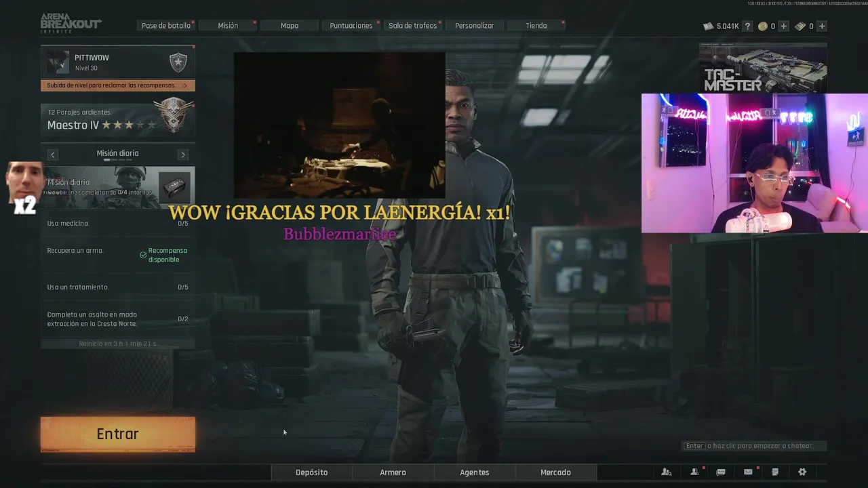Select the Cresta Norte assault mission row
This screenshot has height=488, width=868.
(118, 319)
